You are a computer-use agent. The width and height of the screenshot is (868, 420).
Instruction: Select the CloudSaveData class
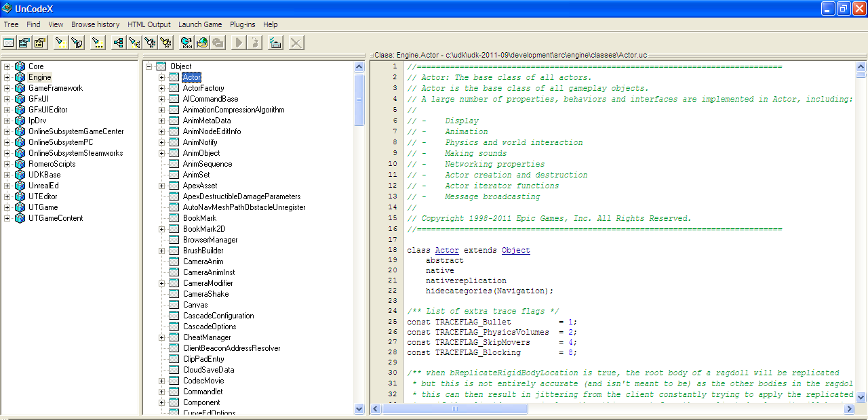tap(208, 370)
